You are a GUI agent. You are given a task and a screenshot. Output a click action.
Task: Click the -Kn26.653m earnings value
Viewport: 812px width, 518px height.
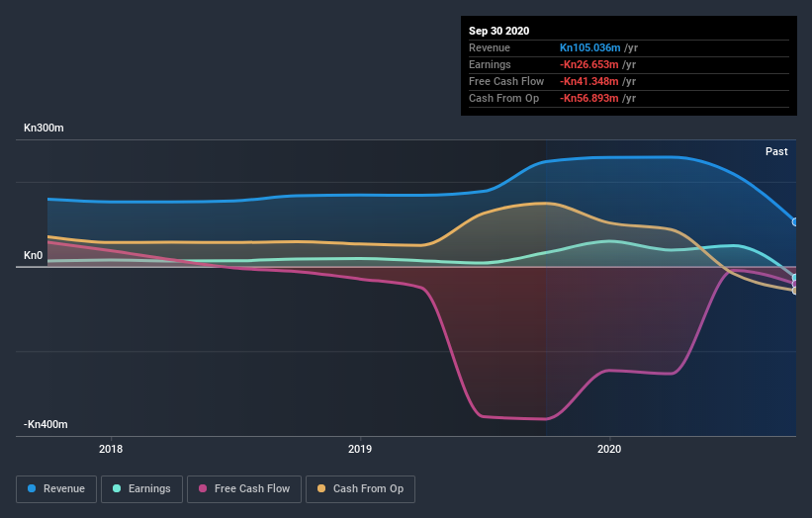[x=588, y=64]
